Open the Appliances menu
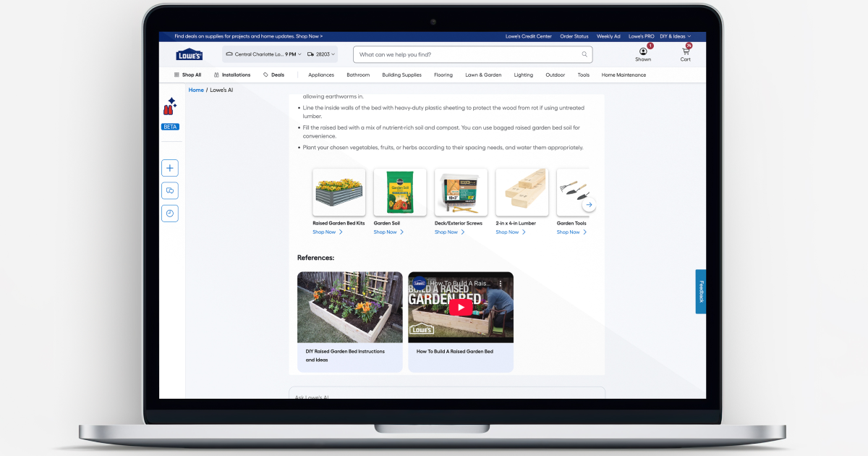The height and width of the screenshot is (456, 868). coord(321,75)
